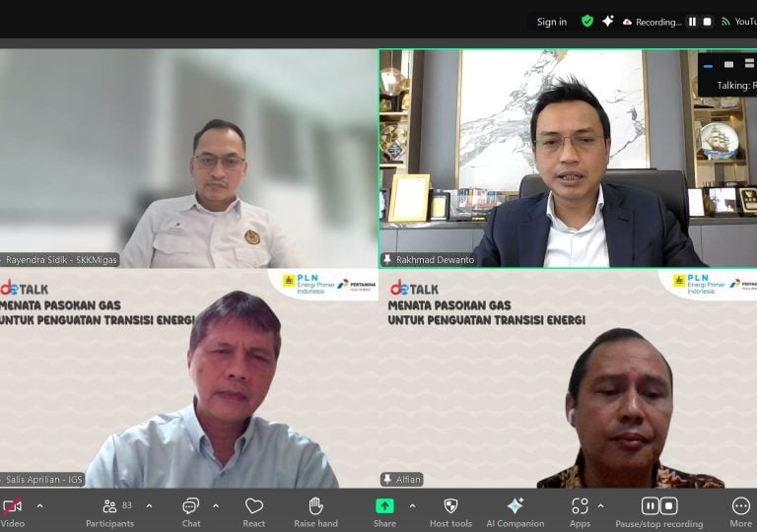This screenshot has width=757, height=532.
Task: Expand Apps options chevron
Action: (x=600, y=506)
